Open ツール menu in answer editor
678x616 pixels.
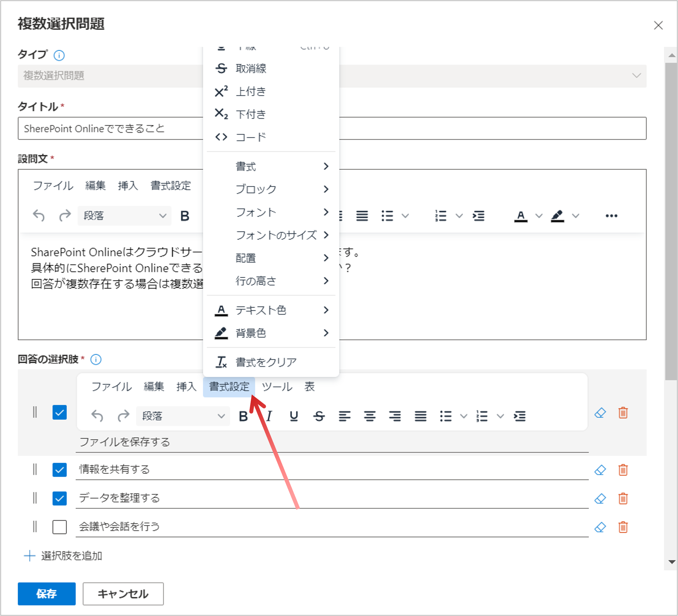(x=277, y=387)
